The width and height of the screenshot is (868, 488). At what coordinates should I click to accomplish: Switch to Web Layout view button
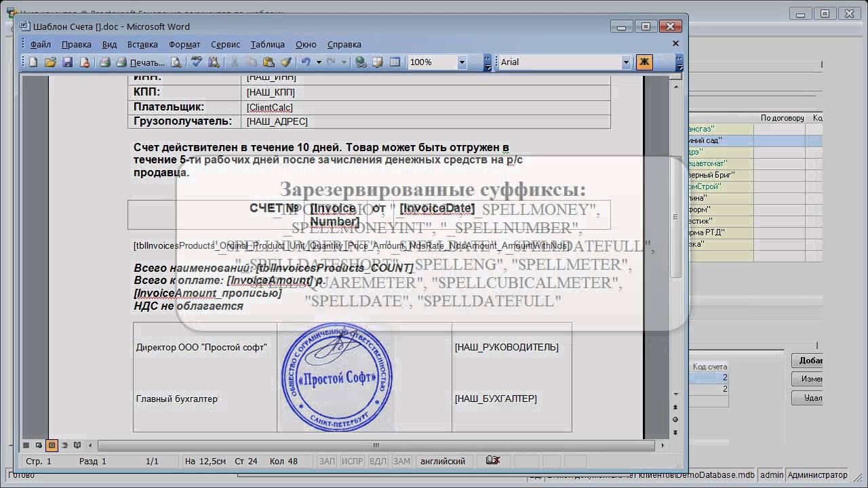click(x=39, y=445)
